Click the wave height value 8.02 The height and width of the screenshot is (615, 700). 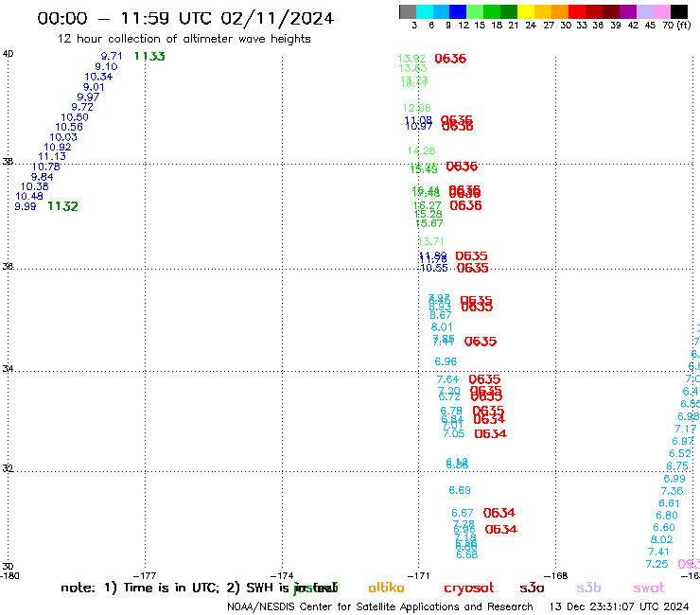[x=661, y=539]
